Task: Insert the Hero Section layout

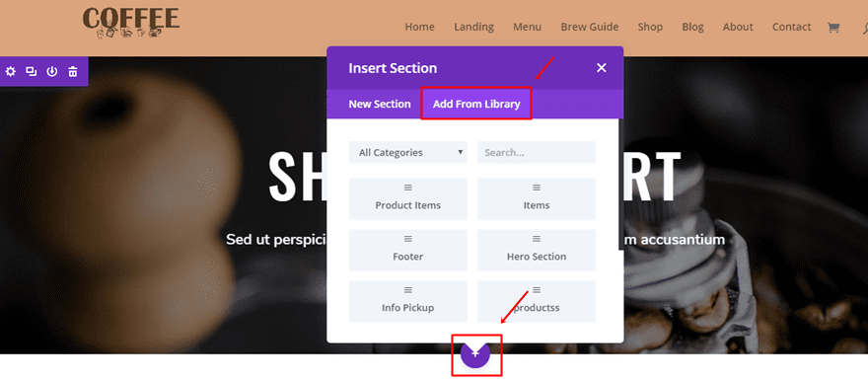Action: pos(537,251)
